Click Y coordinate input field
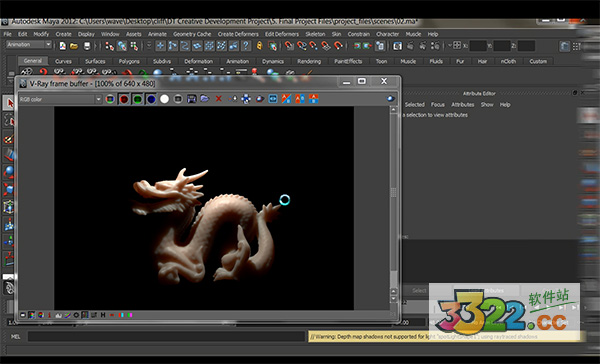Viewport: 600px width, 364px height. click(x=502, y=46)
